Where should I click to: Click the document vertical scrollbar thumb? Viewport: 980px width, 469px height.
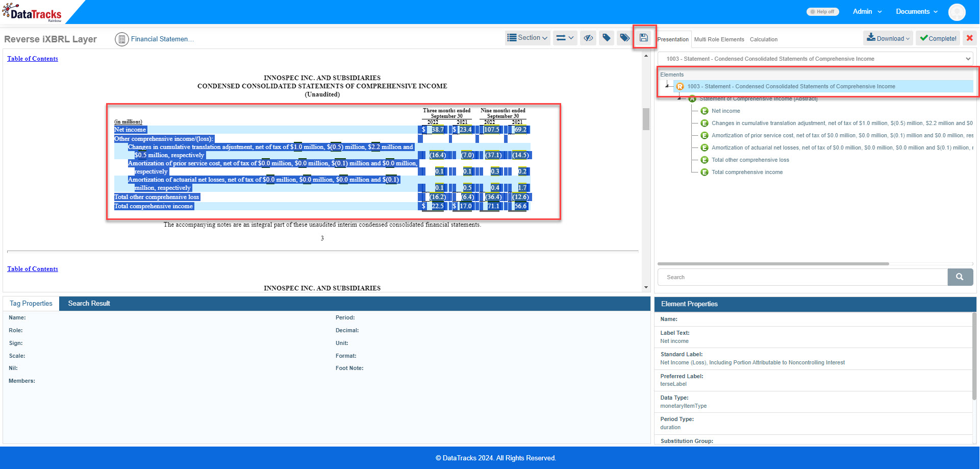[646, 119]
